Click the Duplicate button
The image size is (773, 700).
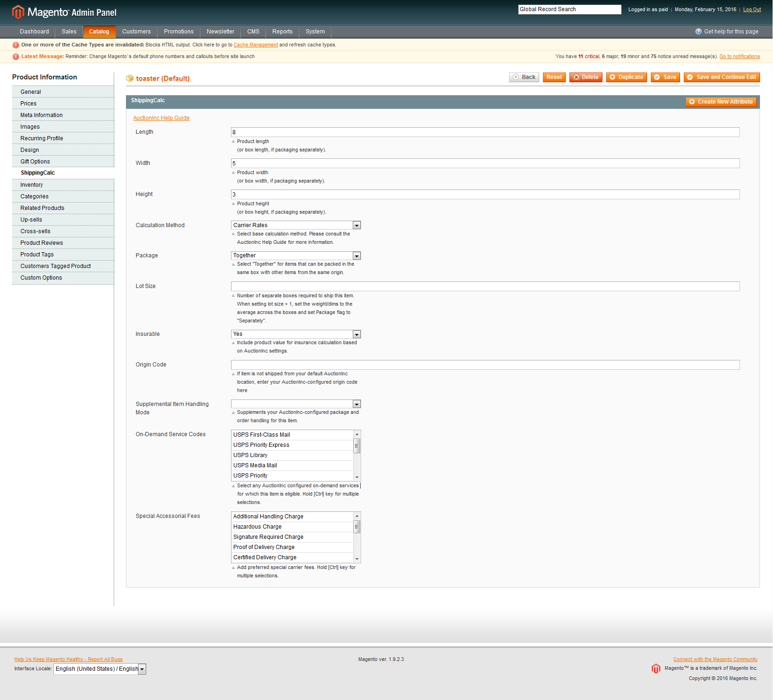click(626, 77)
